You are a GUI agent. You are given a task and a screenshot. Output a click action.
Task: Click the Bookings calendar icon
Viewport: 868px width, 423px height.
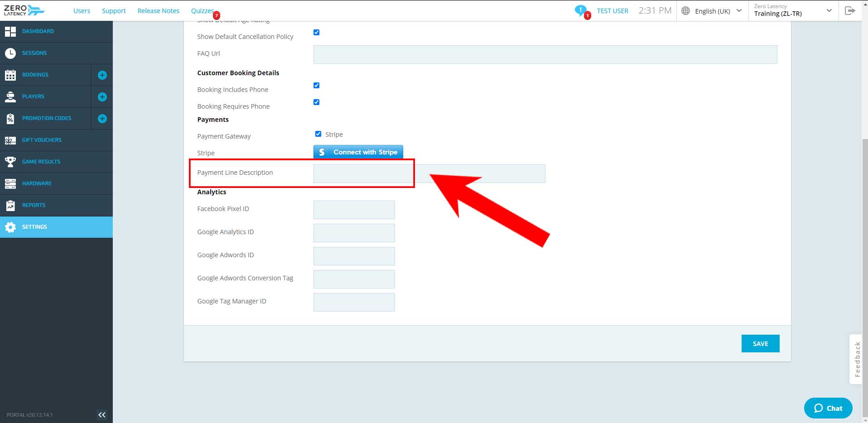(10, 75)
